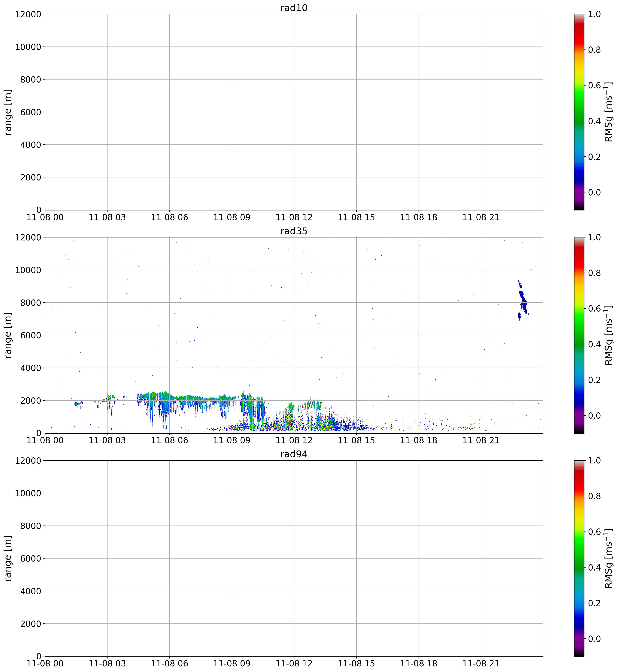Click the rad94 range [m] axis label
The height and width of the screenshot is (672, 618).
(x=8, y=558)
